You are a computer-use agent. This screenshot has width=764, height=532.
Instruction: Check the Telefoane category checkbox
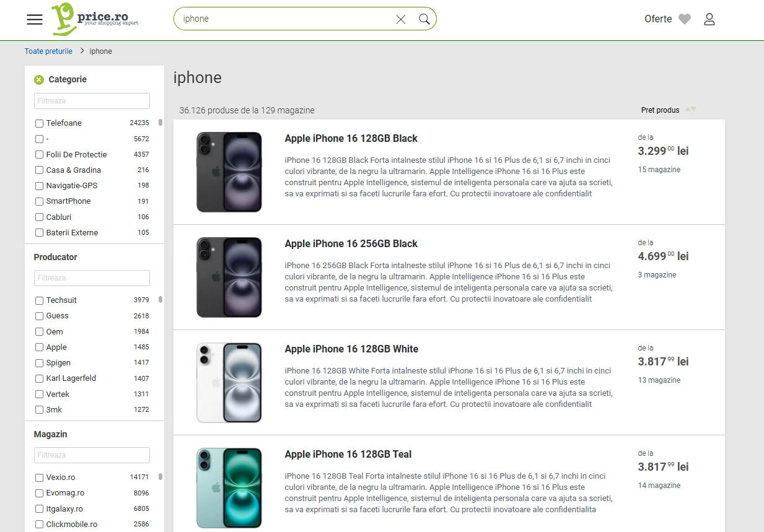pyautogui.click(x=40, y=123)
